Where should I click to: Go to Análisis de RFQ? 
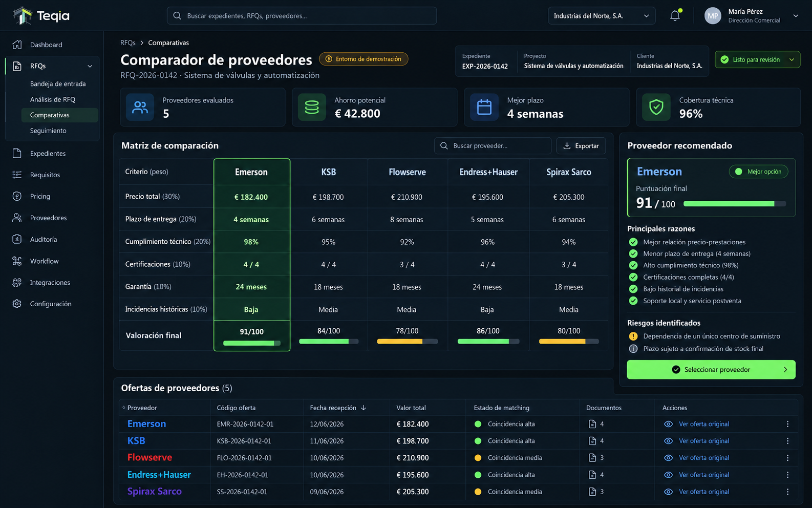point(53,99)
